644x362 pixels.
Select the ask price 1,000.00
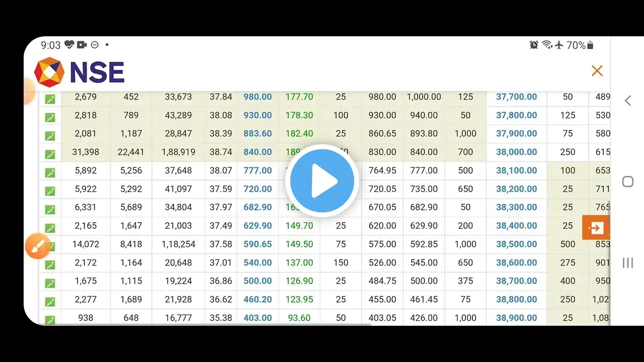(x=424, y=97)
